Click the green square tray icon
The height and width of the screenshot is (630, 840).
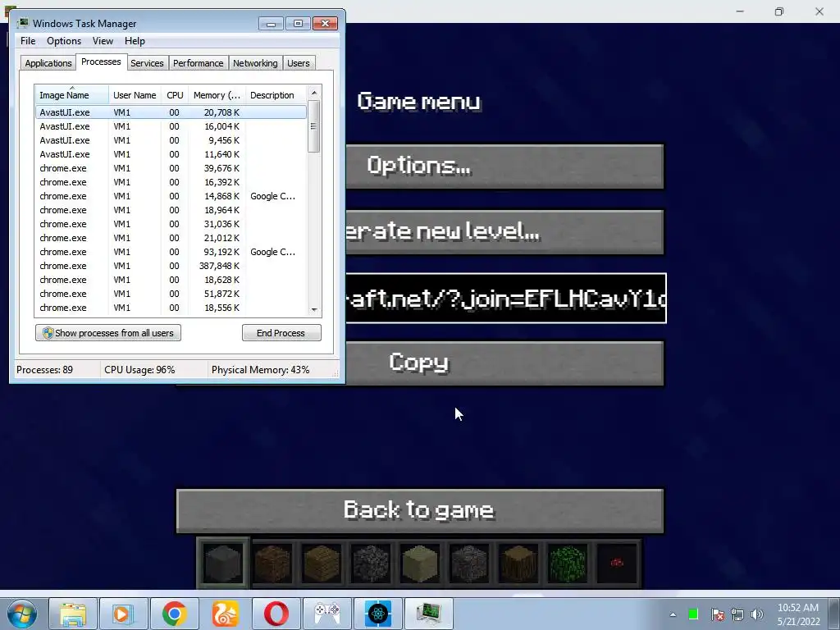(x=693, y=614)
